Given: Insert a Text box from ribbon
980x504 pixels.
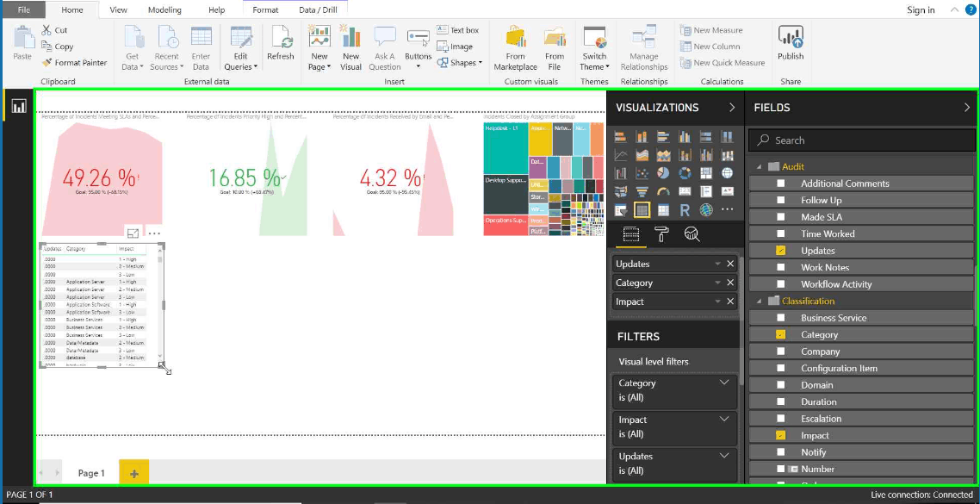Looking at the screenshot, I should click(457, 30).
